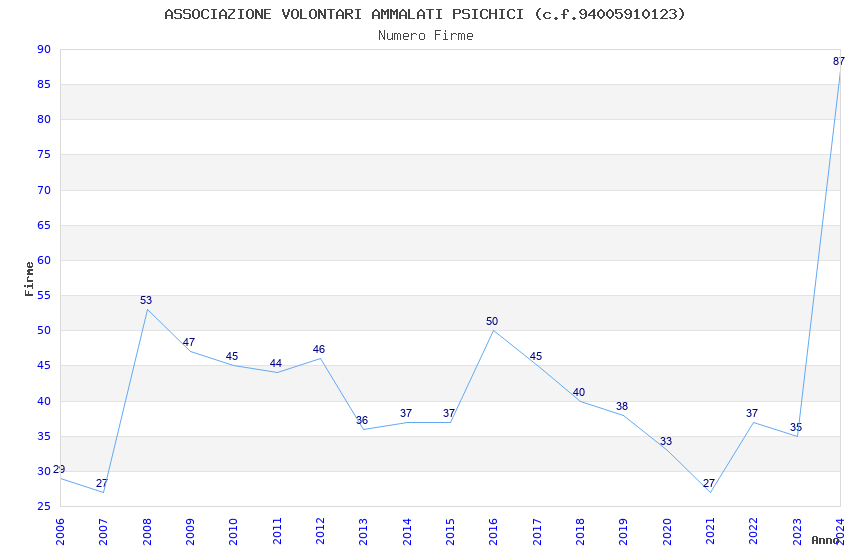Click the y-axis tick label 45
Image resolution: width=850 pixels, height=550 pixels.
[x=44, y=366]
